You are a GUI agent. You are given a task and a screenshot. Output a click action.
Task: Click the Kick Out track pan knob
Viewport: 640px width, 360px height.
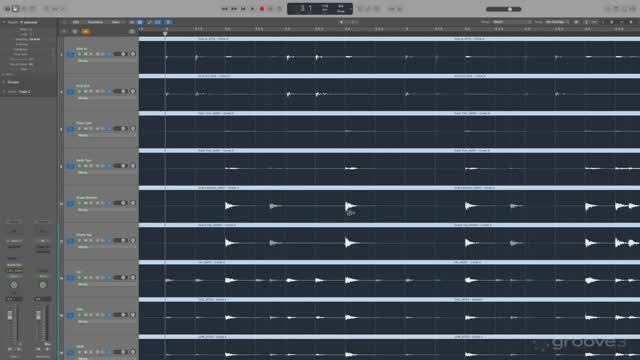(133, 91)
